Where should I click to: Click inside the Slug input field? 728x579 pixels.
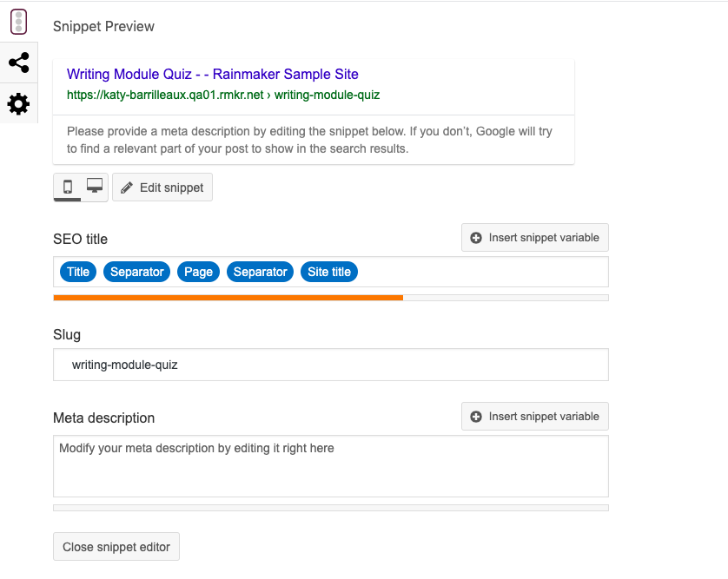[x=330, y=364]
